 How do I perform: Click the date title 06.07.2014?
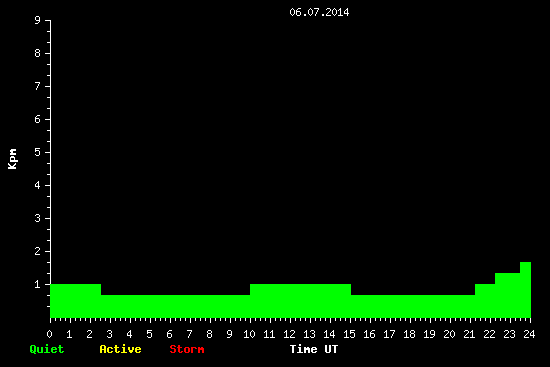click(x=319, y=12)
